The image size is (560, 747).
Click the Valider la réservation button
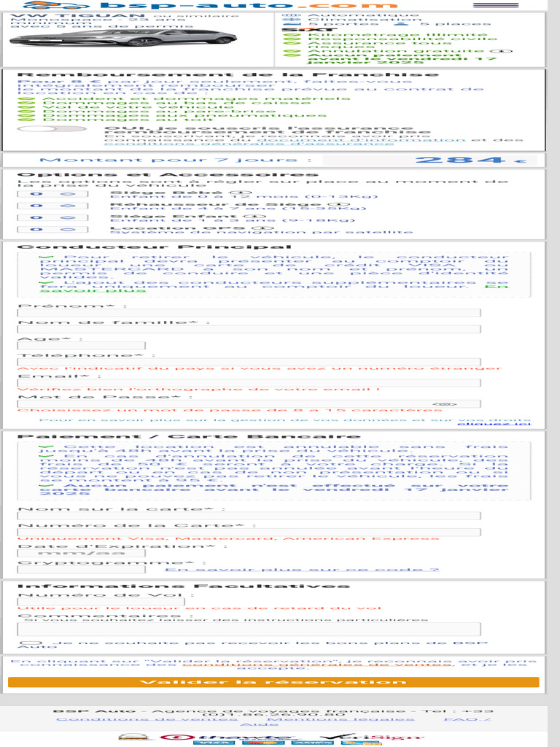(x=273, y=682)
